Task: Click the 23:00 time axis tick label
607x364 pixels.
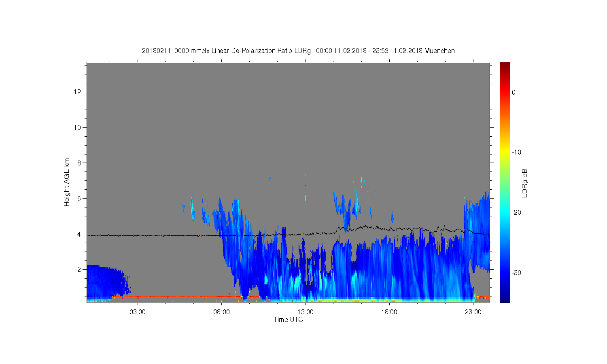Action: (x=473, y=312)
